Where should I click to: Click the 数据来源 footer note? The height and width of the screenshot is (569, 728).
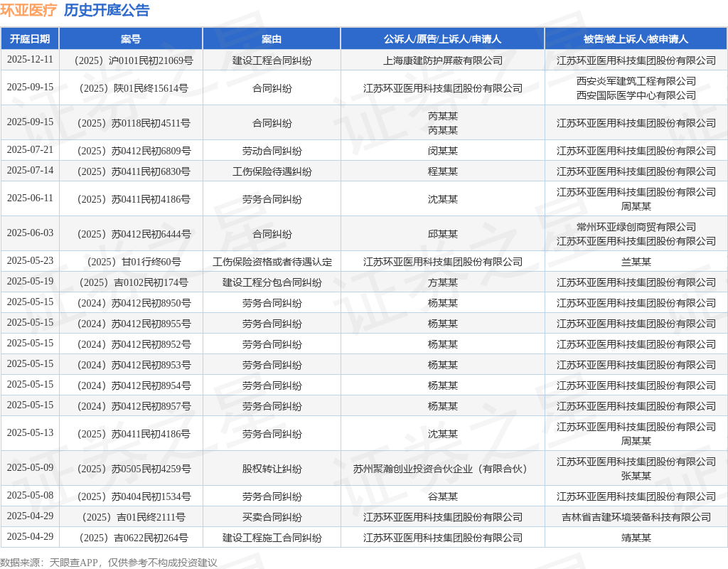[x=109, y=563]
